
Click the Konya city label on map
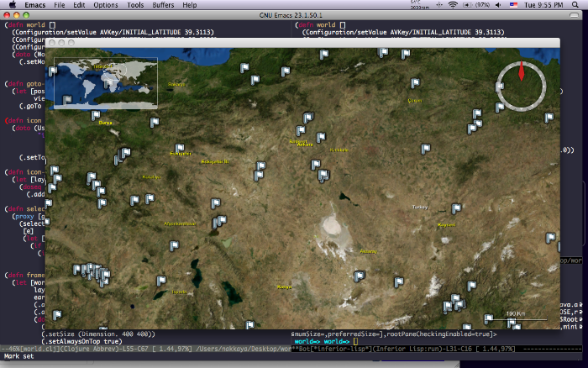[x=284, y=287]
